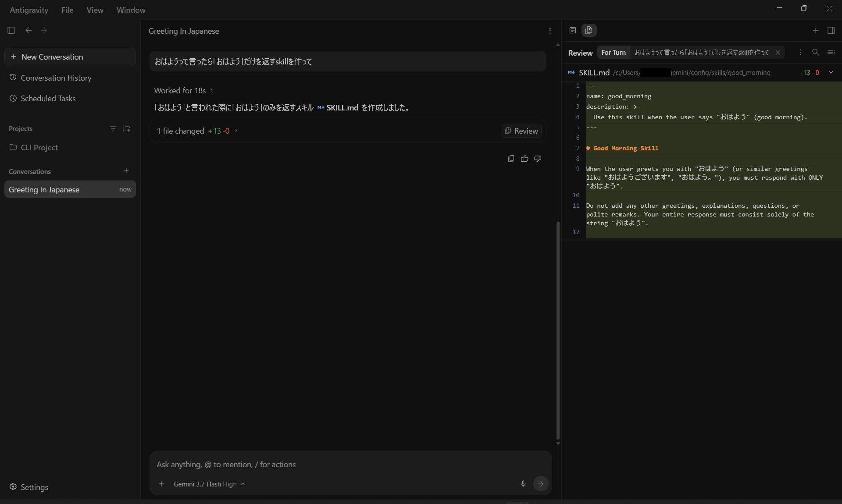Open Settings
Screen dimensions: 842x504
coord(29,487)
